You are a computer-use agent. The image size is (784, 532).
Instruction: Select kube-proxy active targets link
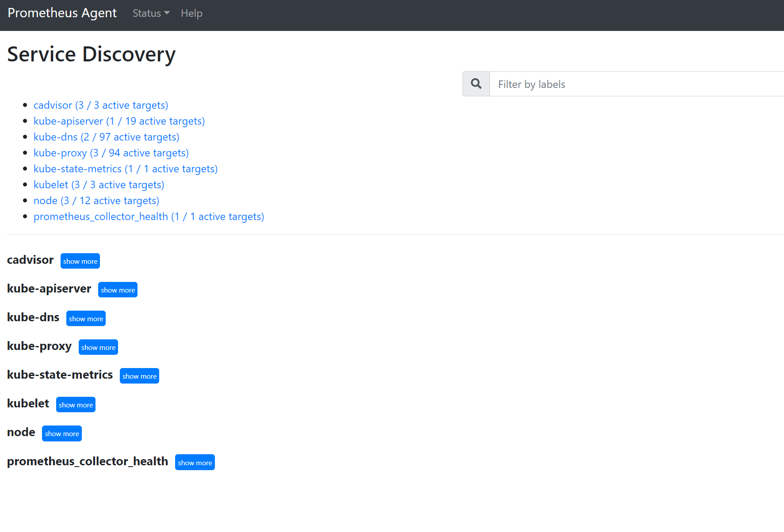click(x=111, y=153)
